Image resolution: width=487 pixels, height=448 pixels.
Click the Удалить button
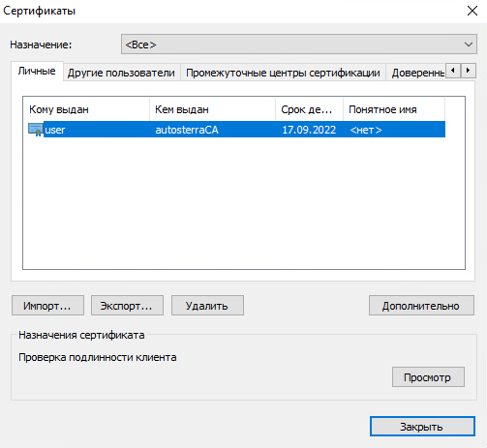point(207,306)
